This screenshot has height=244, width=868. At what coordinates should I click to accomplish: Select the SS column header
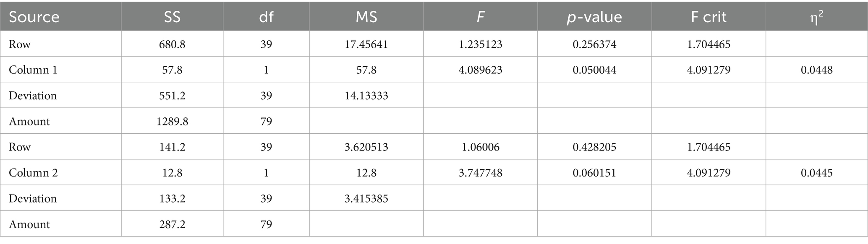[172, 17]
